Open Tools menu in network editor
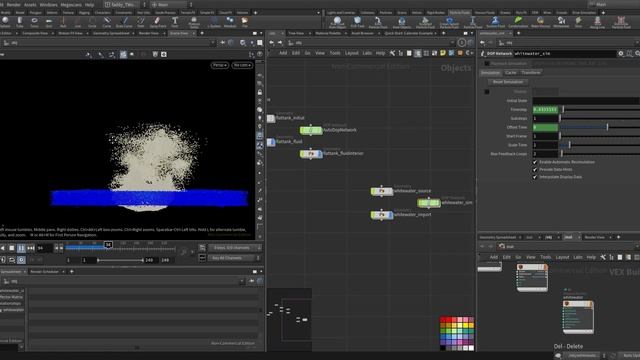This screenshot has width=640, height=360. pyautogui.click(x=335, y=53)
